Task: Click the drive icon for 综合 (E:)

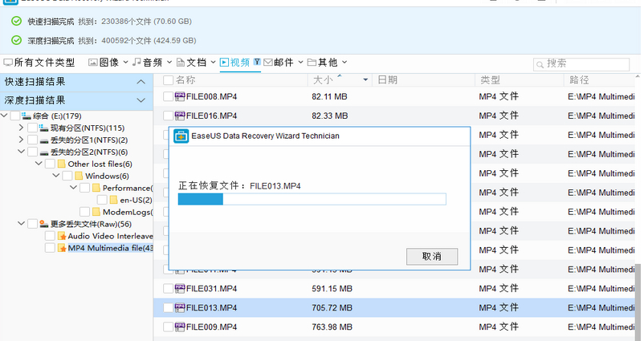Action: pos(26,116)
